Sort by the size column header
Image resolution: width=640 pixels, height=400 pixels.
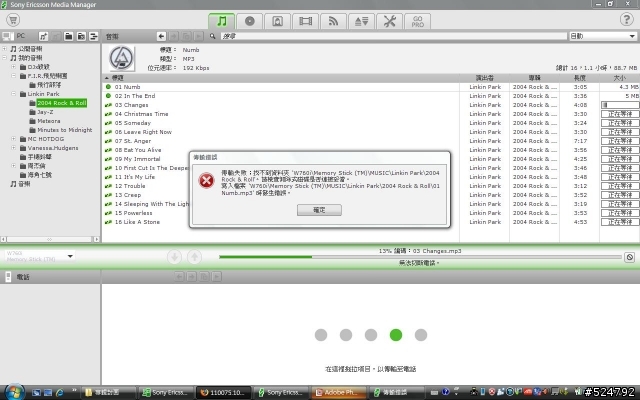(x=619, y=78)
